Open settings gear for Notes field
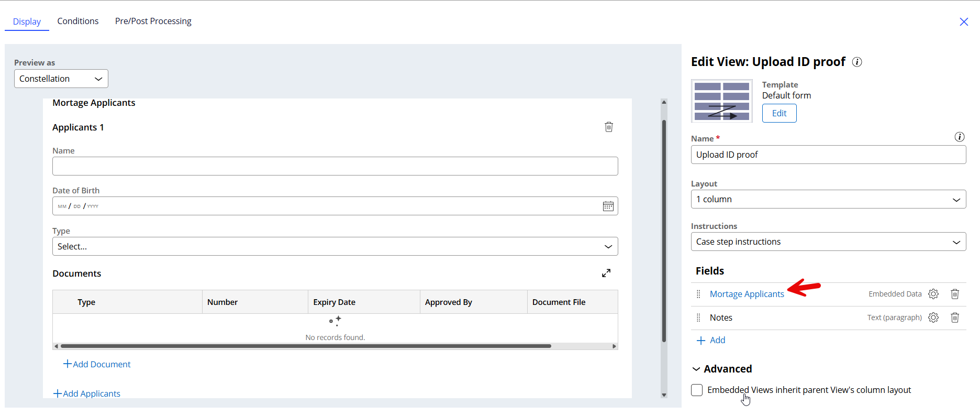Screen dimensions: 980x416 [x=933, y=318]
